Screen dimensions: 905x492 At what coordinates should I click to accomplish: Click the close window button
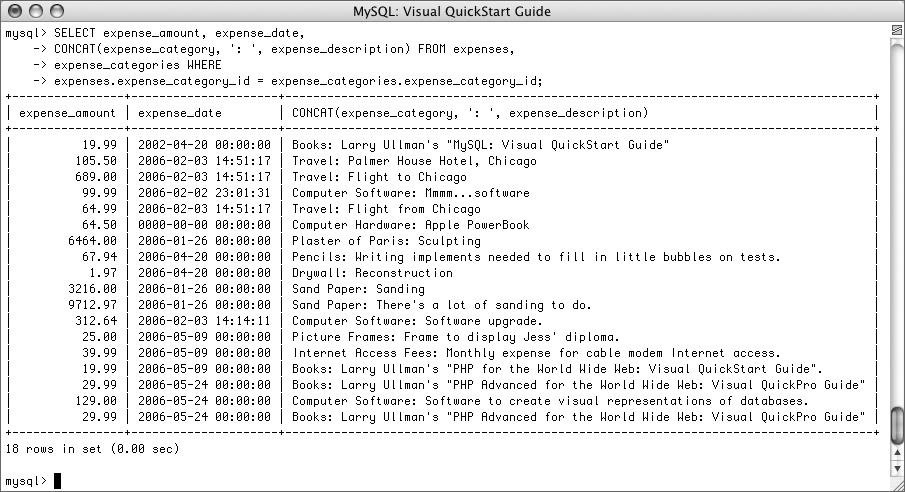[16, 11]
